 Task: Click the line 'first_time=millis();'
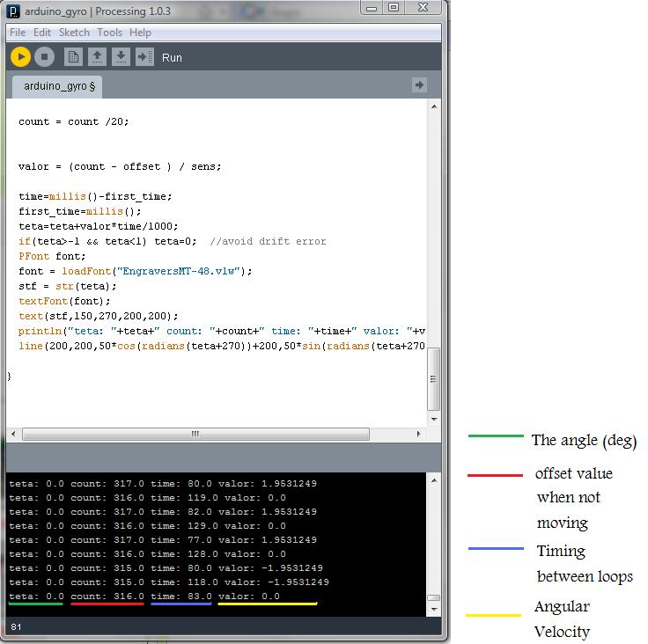(80, 211)
